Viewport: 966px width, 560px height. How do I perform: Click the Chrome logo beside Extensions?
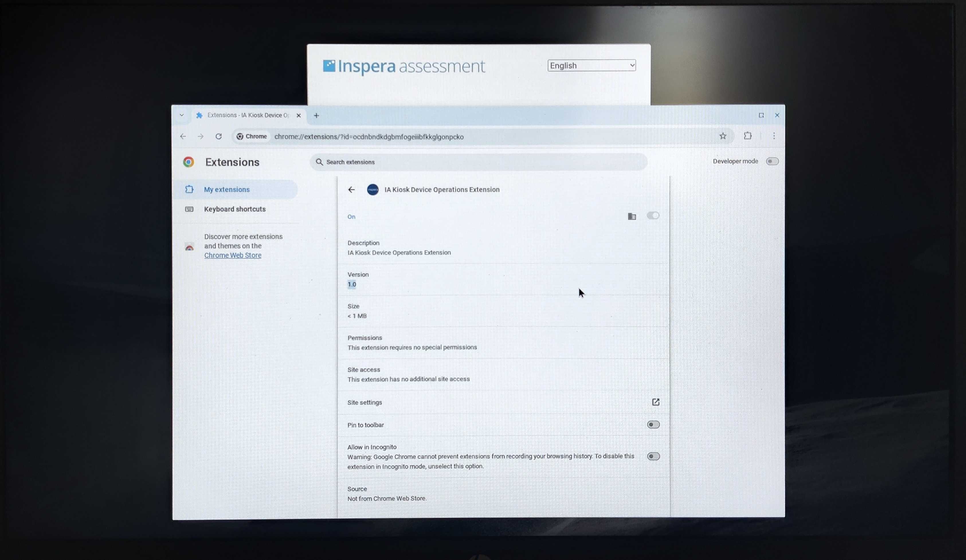point(188,162)
